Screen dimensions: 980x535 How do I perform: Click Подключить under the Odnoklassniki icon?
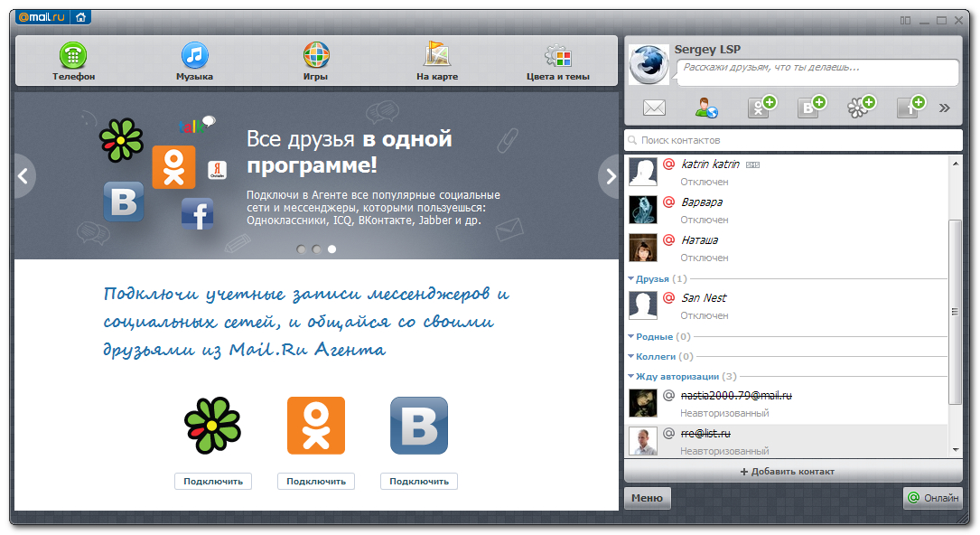pyautogui.click(x=316, y=482)
